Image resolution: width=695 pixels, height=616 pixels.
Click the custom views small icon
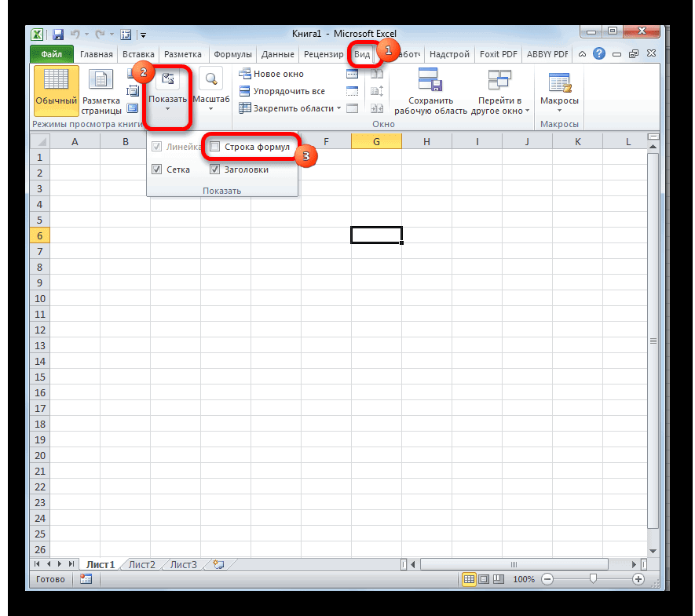click(133, 91)
